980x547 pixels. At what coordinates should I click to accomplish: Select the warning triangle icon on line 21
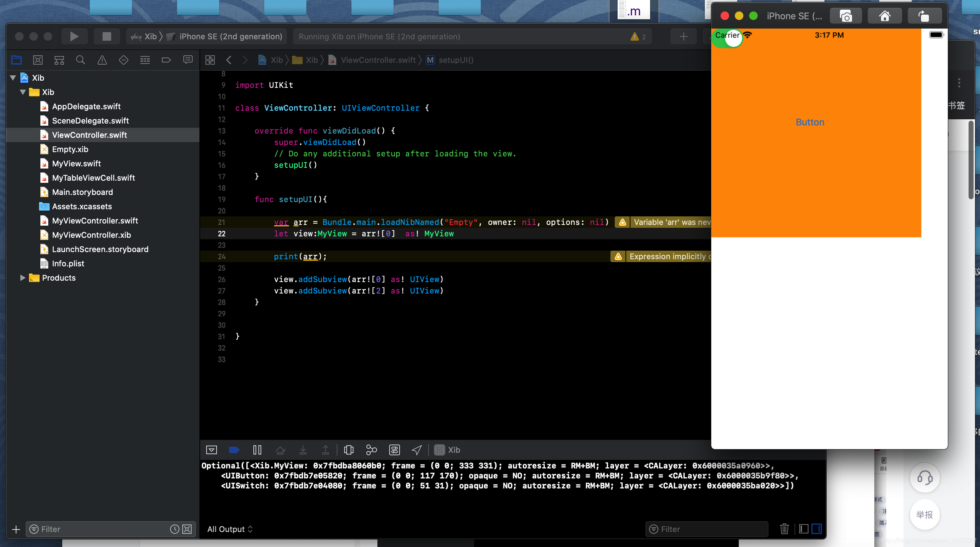pyautogui.click(x=620, y=222)
